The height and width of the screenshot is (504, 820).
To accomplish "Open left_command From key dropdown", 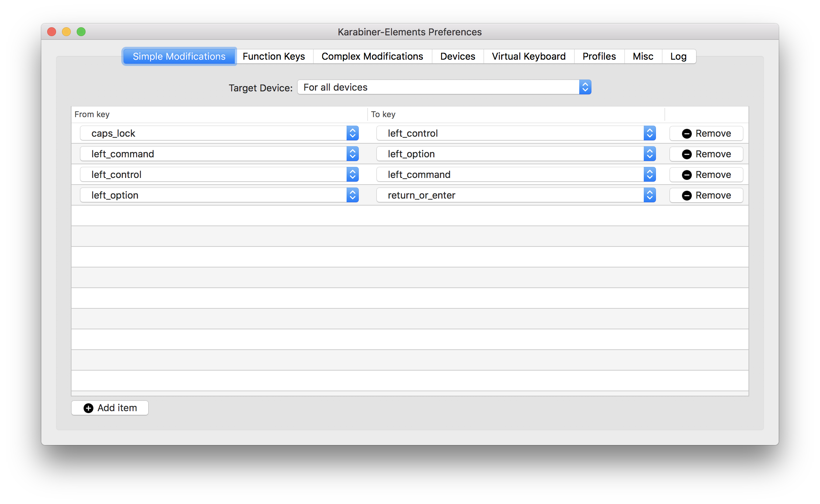I will [219, 154].
